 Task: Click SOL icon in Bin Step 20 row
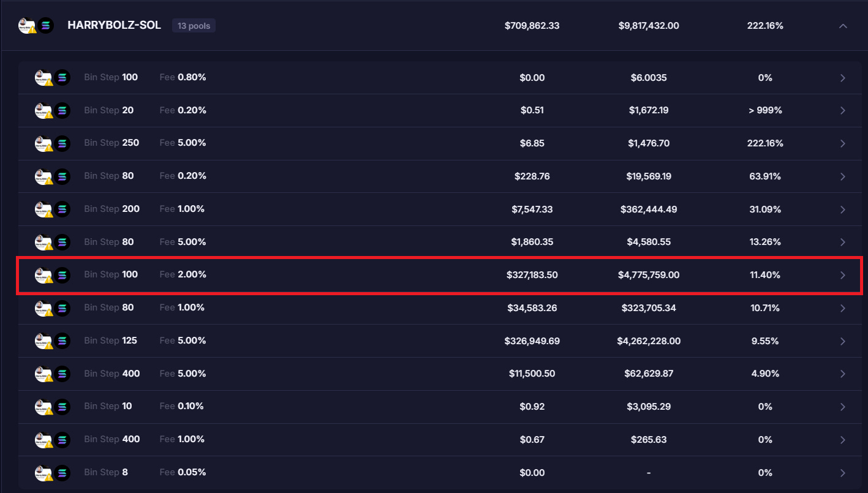click(62, 111)
